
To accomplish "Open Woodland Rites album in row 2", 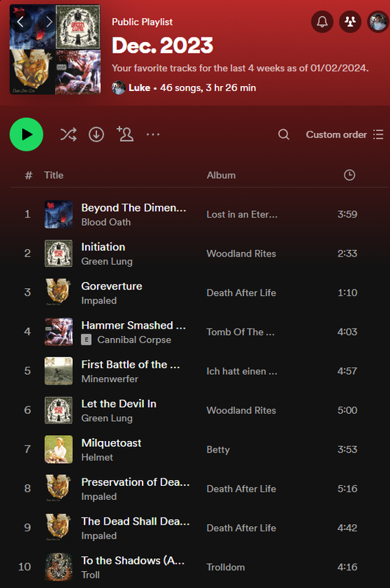I will 241,254.
